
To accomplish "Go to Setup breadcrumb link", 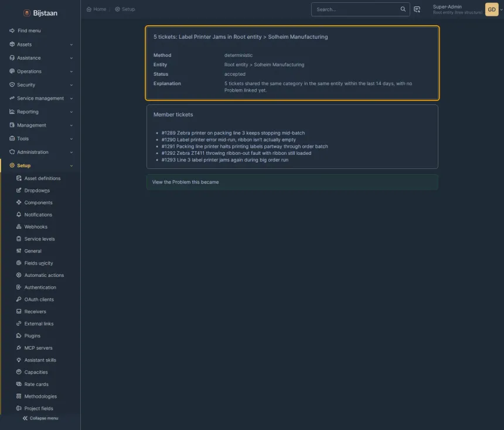I will [125, 9].
